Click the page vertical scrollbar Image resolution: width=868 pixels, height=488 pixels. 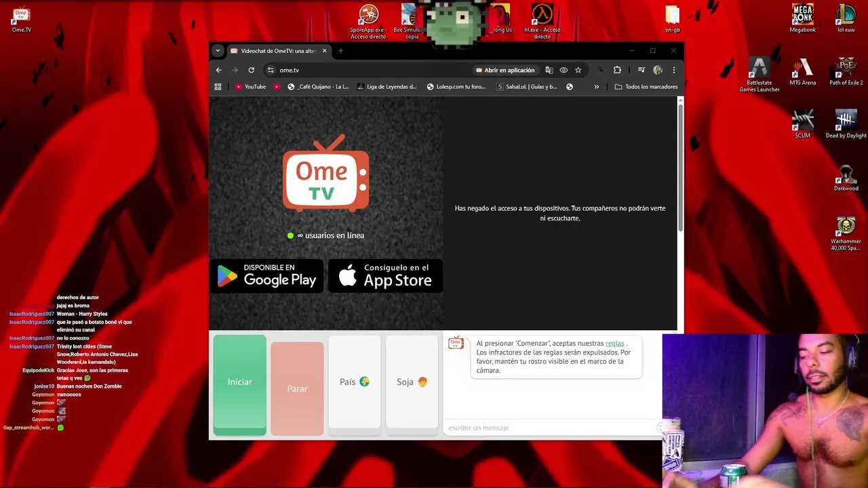click(680, 167)
